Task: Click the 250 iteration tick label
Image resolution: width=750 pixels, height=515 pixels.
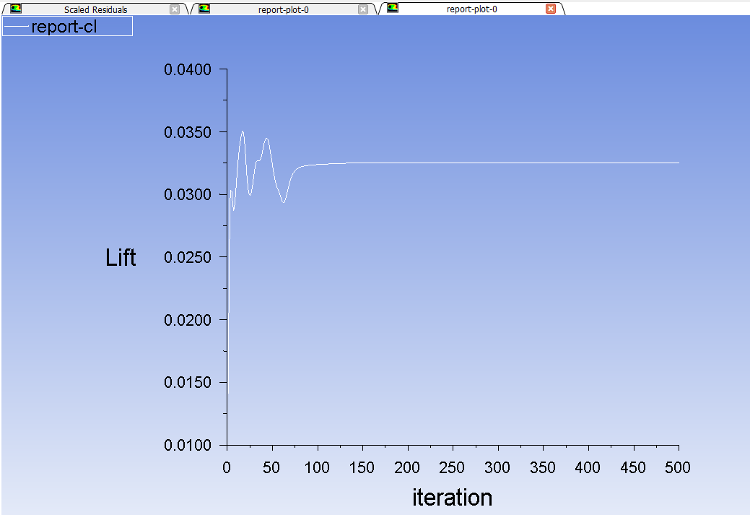Action: pyautogui.click(x=452, y=467)
